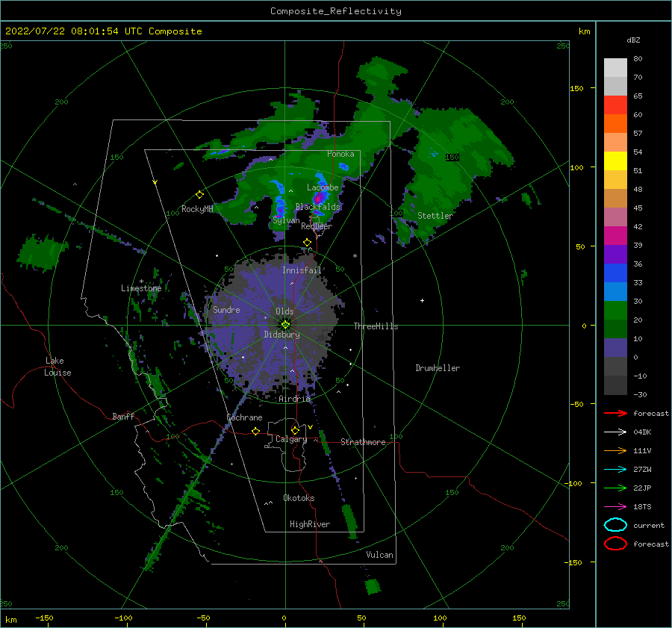The image size is (672, 628).
Task: Click the ThreeHills city label
Action: (x=376, y=326)
